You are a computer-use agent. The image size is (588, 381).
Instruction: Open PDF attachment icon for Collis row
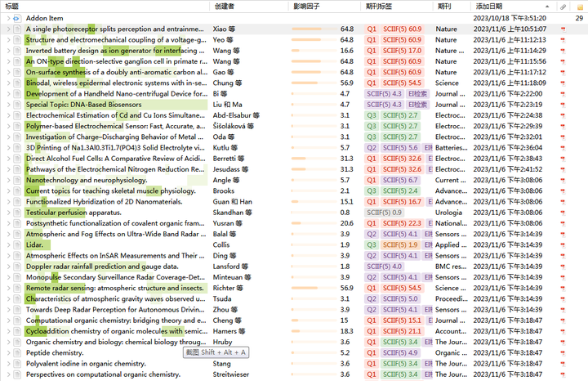(563, 245)
